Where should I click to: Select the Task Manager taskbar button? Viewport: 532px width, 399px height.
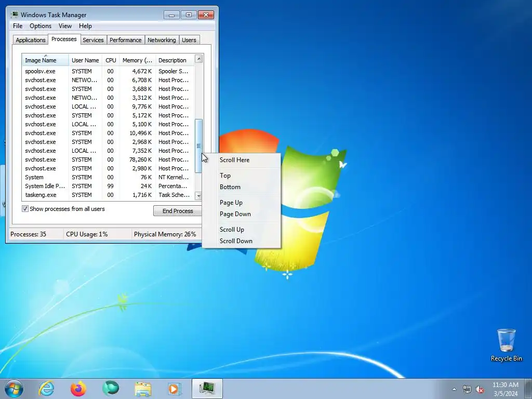207,389
